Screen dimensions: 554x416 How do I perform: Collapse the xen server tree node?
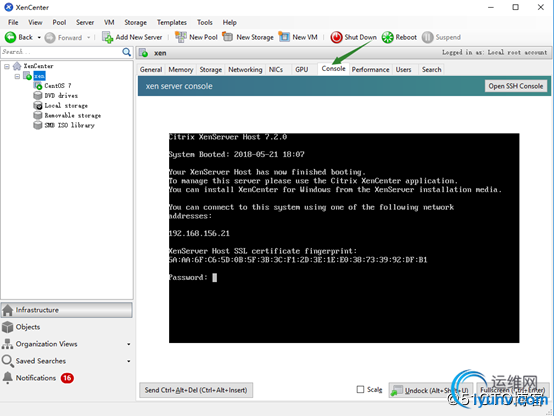coord(17,76)
